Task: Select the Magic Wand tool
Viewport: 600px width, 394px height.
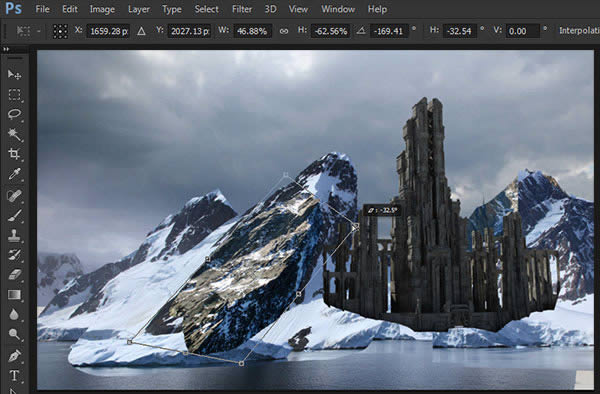Action: pos(14,134)
